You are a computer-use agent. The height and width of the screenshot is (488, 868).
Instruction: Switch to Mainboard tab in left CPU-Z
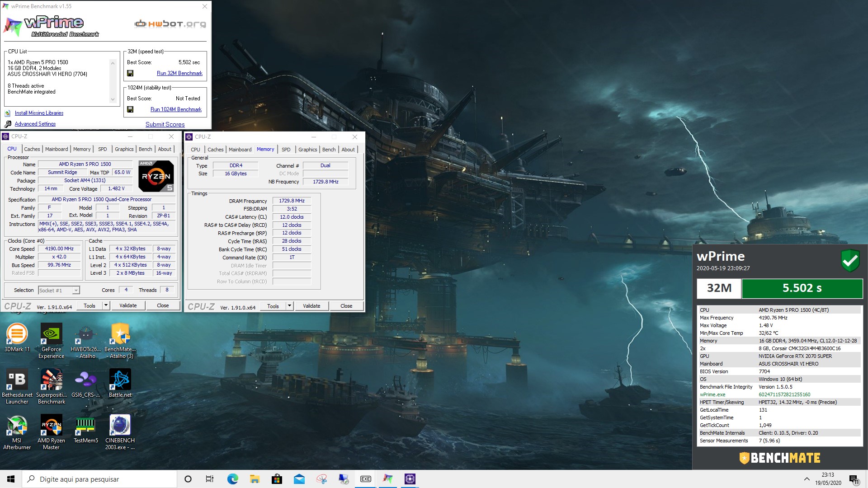(x=57, y=149)
